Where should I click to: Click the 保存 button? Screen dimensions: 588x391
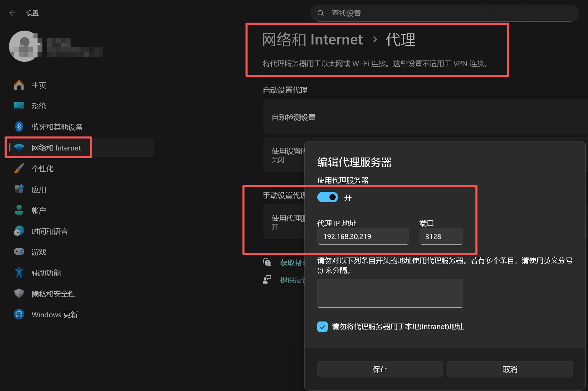pyautogui.click(x=380, y=369)
